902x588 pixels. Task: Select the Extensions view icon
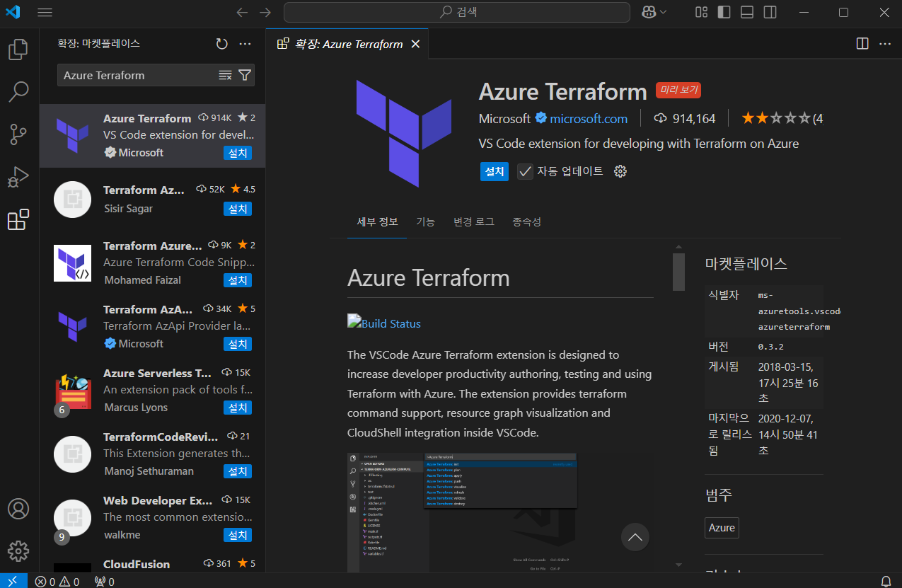[18, 220]
